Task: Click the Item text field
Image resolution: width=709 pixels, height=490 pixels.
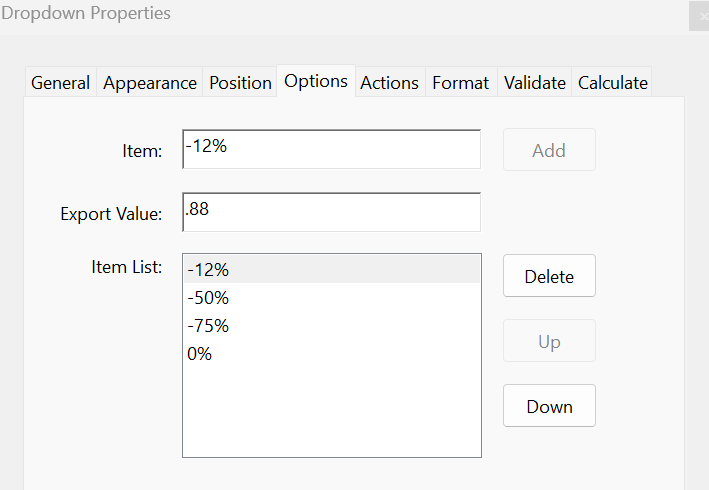Action: (331, 149)
